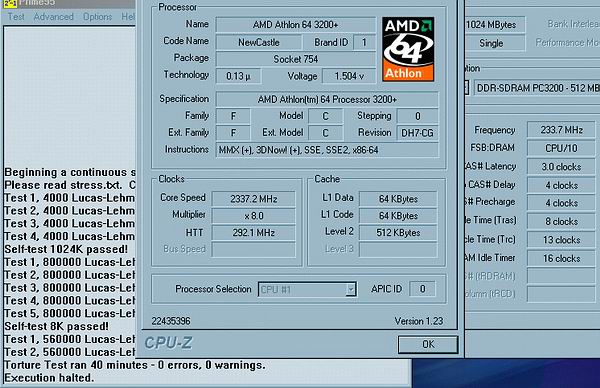Click the Torture Test result line
The image size is (600, 388).
coord(135,365)
